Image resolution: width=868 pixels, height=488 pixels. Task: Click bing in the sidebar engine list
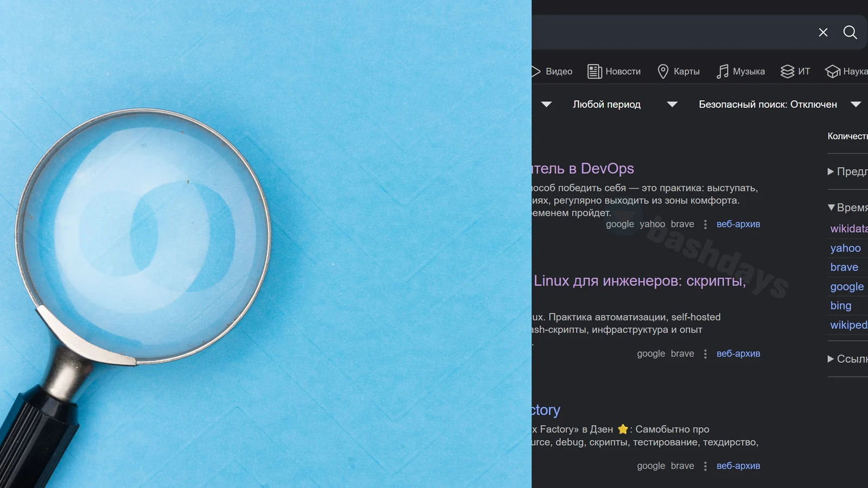point(841,306)
